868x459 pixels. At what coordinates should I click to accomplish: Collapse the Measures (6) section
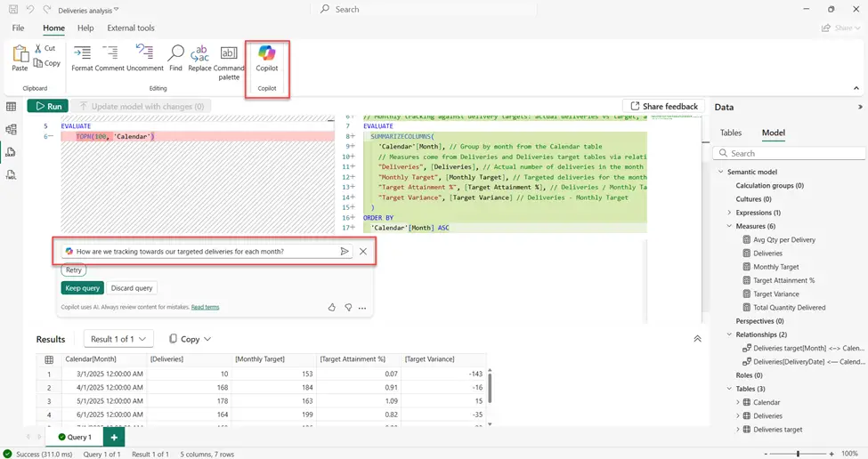(x=729, y=226)
